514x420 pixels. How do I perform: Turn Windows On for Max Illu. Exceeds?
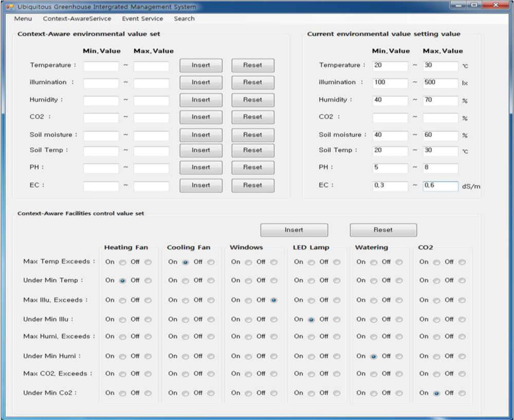coord(248,300)
